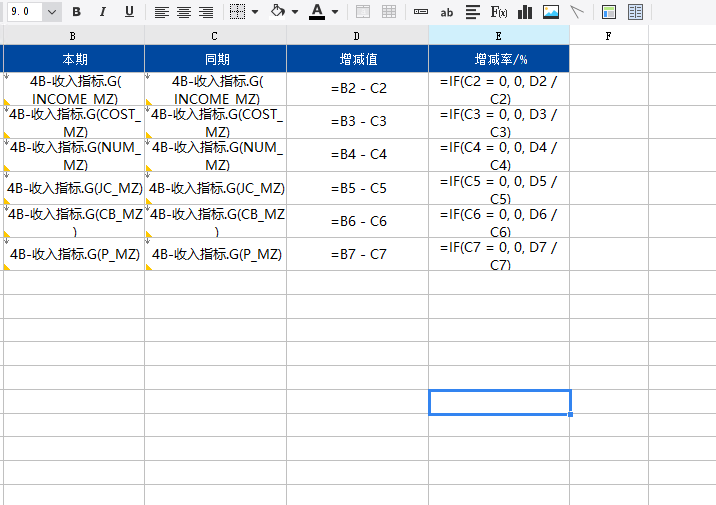Open the border style dropdown arrow

click(255, 12)
